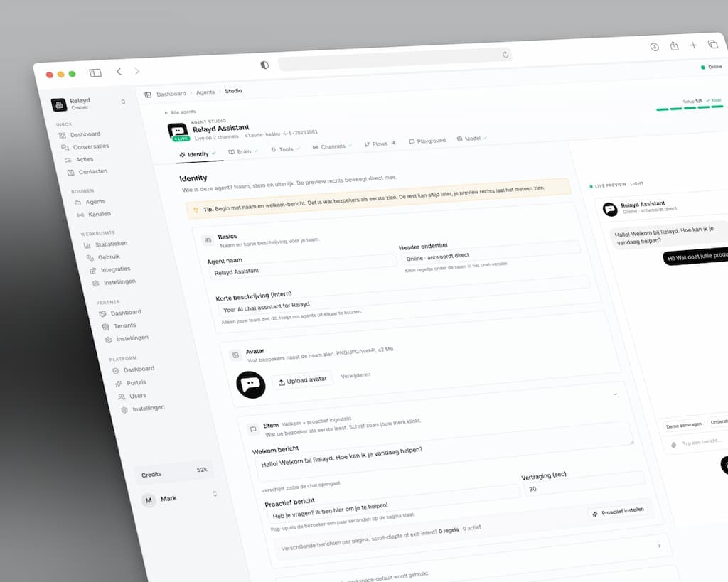Open the browser share icon

pyautogui.click(x=674, y=46)
